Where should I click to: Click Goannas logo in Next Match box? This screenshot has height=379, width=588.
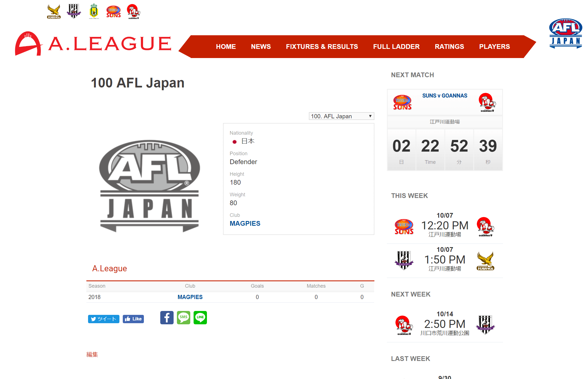[487, 102]
